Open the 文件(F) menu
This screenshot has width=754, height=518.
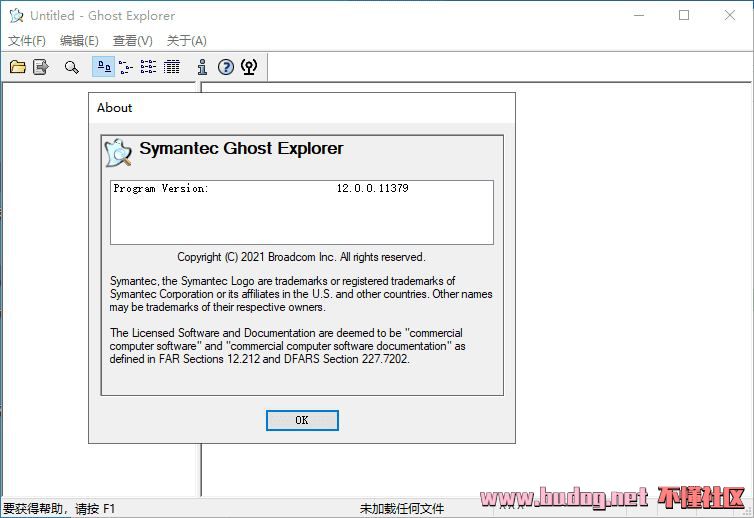(27, 41)
